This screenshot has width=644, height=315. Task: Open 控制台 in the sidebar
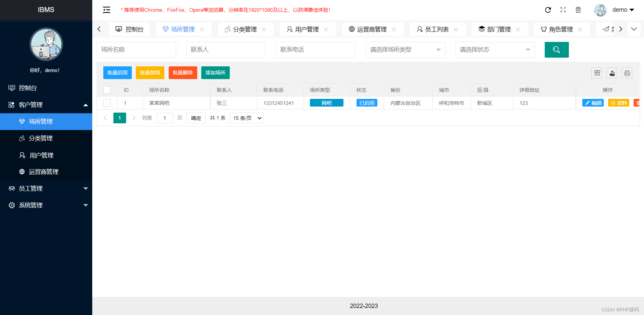coord(46,88)
